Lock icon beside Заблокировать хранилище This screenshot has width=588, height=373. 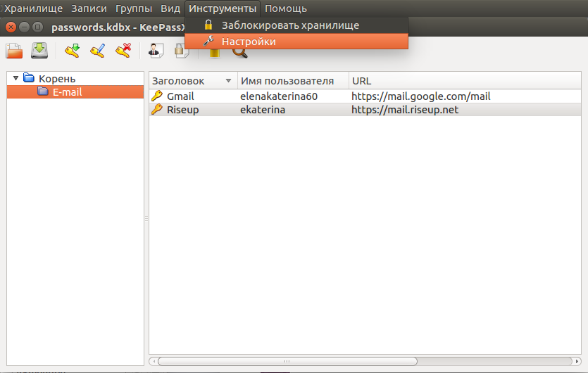tap(208, 25)
